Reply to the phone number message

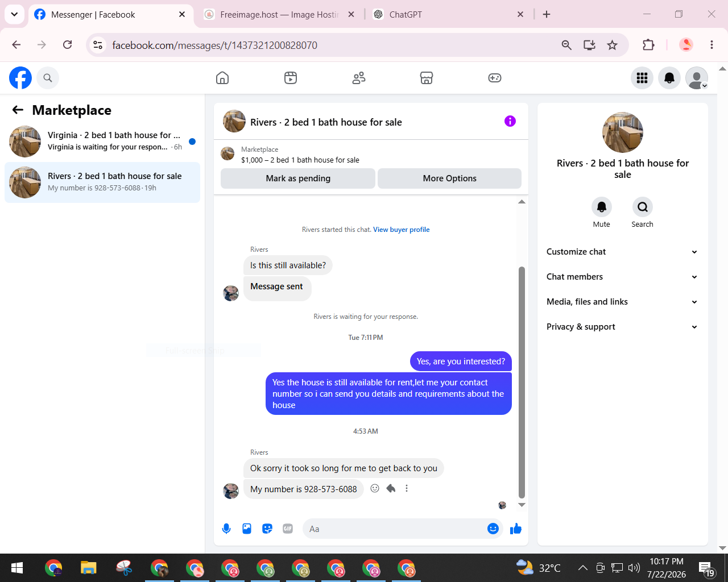(391, 488)
